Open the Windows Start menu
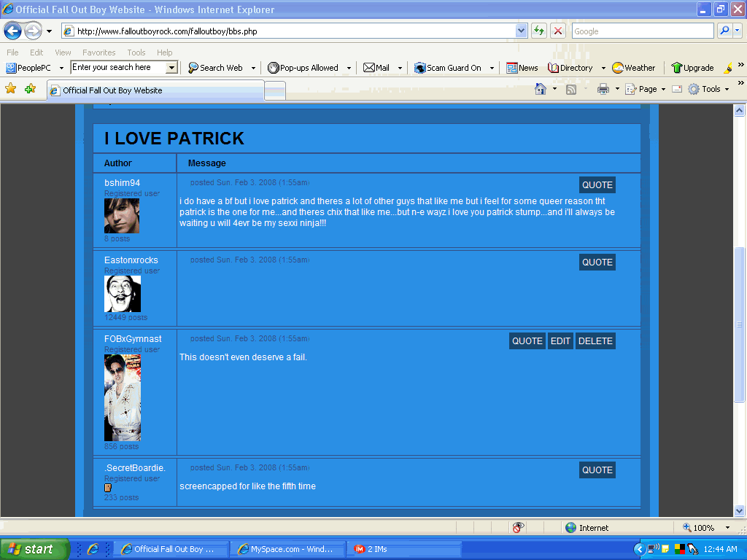The height and width of the screenshot is (560, 747). pos(34,549)
